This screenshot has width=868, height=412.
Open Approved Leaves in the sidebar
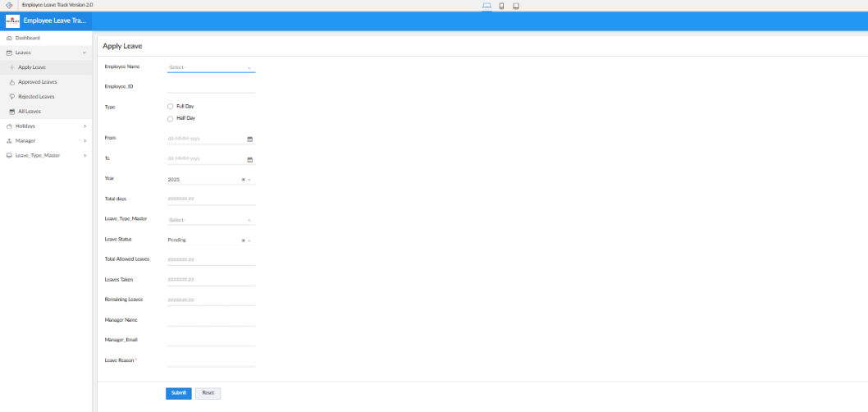coord(37,82)
